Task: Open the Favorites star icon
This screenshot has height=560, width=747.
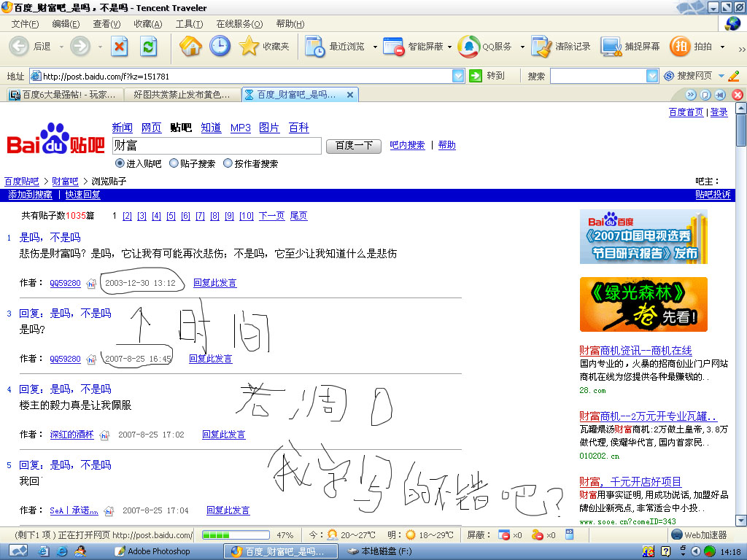Action: click(249, 47)
